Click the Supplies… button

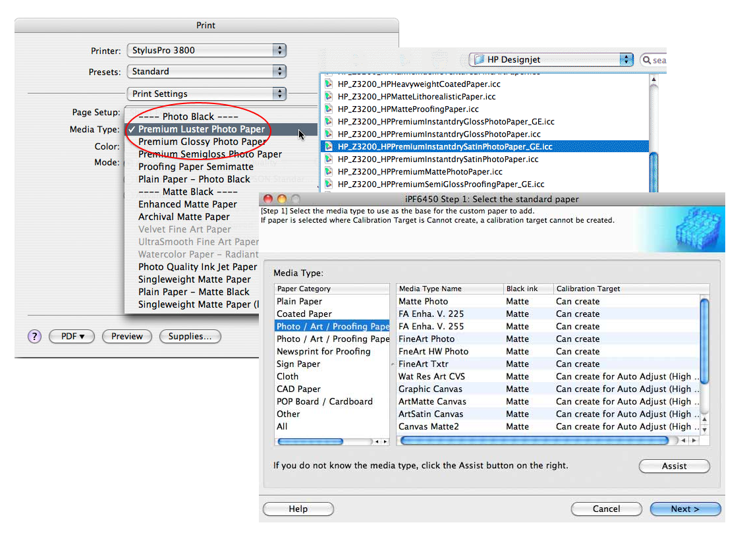(x=190, y=337)
